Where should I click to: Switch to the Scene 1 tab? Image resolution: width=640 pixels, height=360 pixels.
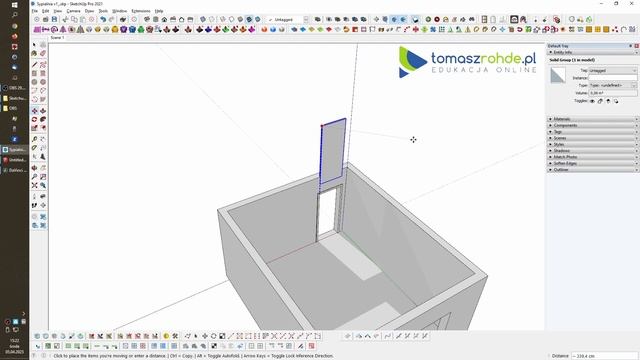pyautogui.click(x=57, y=38)
